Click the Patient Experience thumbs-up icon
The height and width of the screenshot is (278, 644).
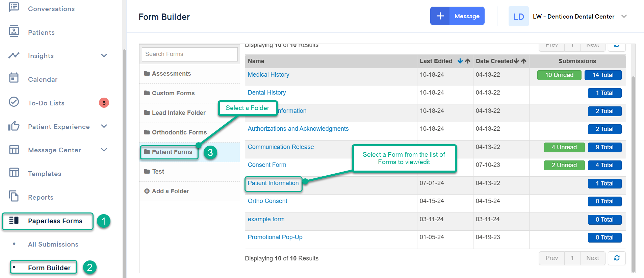14,126
